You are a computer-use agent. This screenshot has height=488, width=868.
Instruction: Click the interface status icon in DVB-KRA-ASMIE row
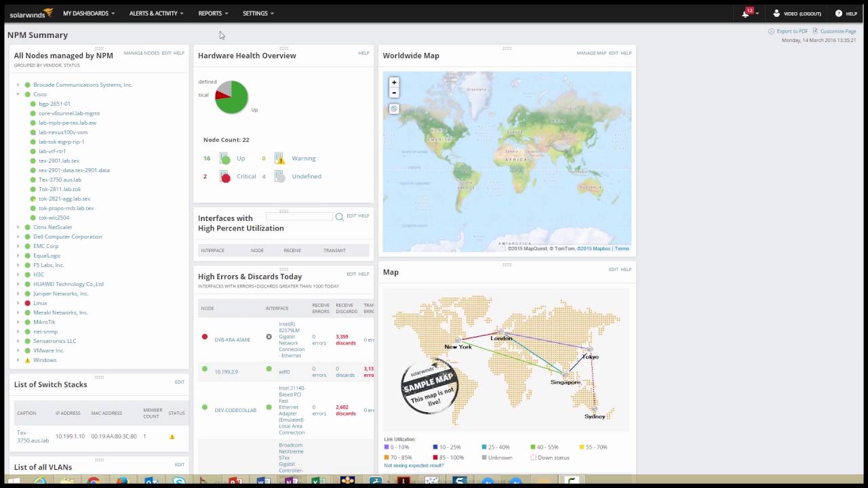(x=269, y=337)
